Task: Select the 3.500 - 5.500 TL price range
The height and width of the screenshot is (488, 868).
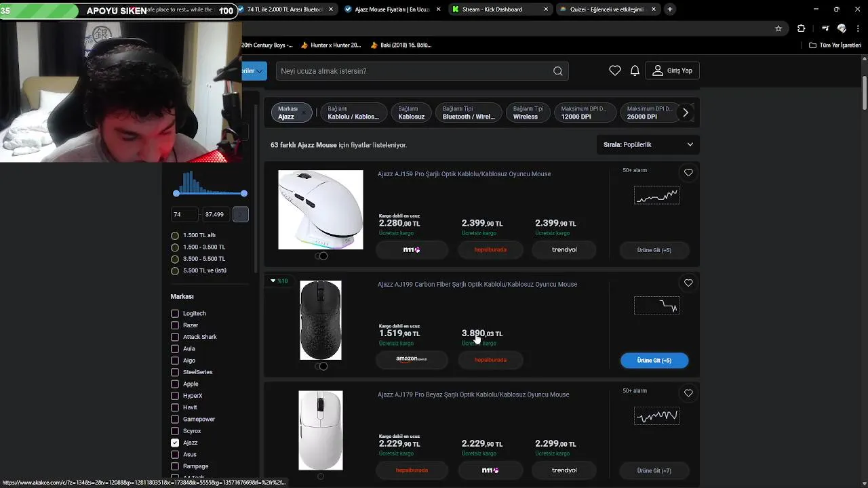Action: pyautogui.click(x=175, y=259)
